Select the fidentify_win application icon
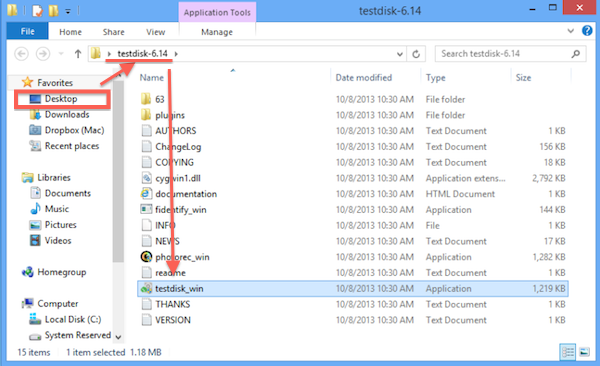The height and width of the screenshot is (366, 600). coord(146,209)
